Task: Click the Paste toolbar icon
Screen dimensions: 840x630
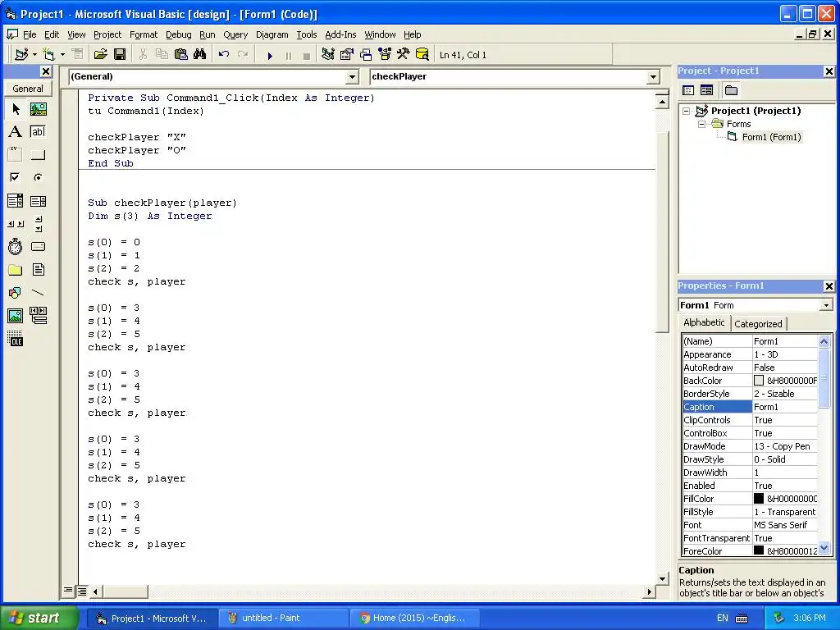Action: [x=181, y=55]
